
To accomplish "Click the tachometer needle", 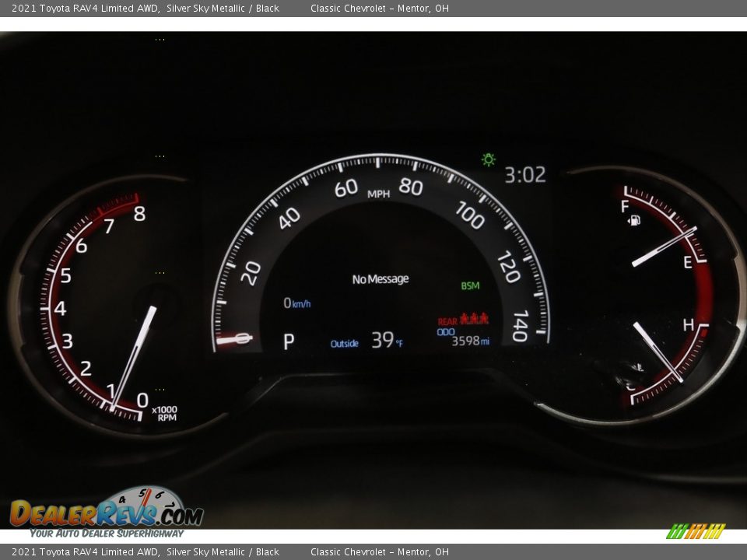I will (133, 358).
